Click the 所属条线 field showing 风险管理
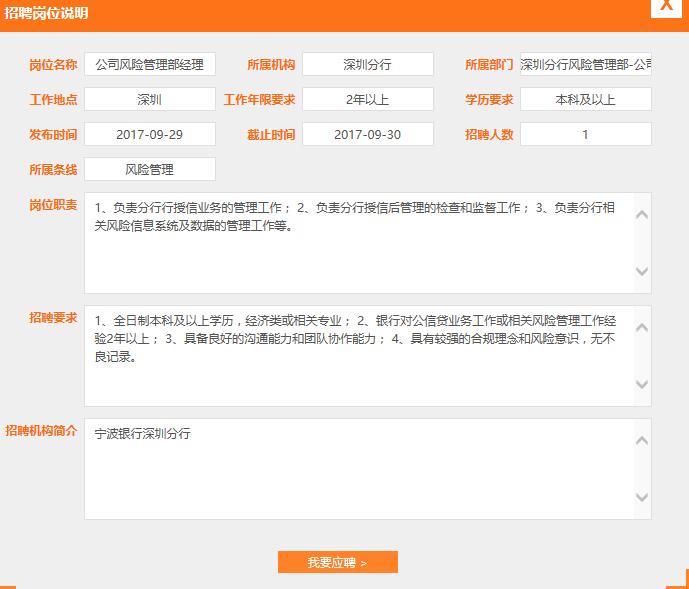 pos(150,170)
